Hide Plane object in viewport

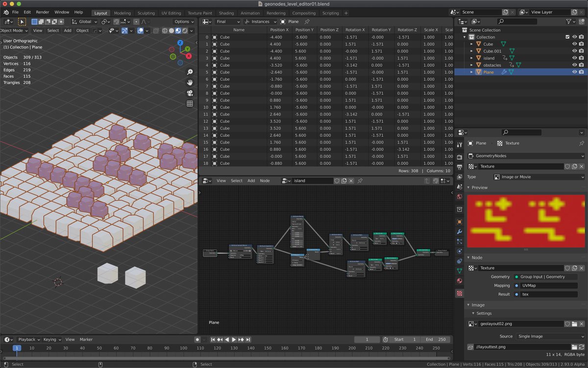[574, 72]
